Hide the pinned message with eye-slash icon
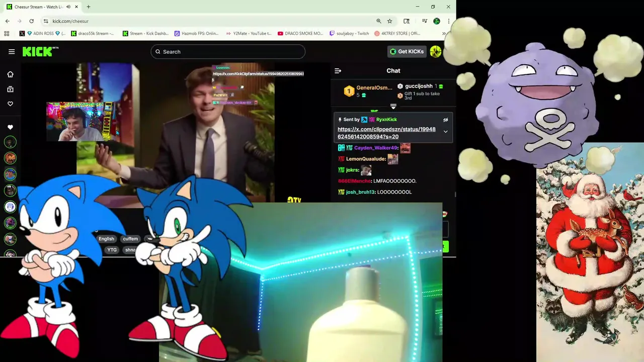This screenshot has height=362, width=644. click(445, 120)
